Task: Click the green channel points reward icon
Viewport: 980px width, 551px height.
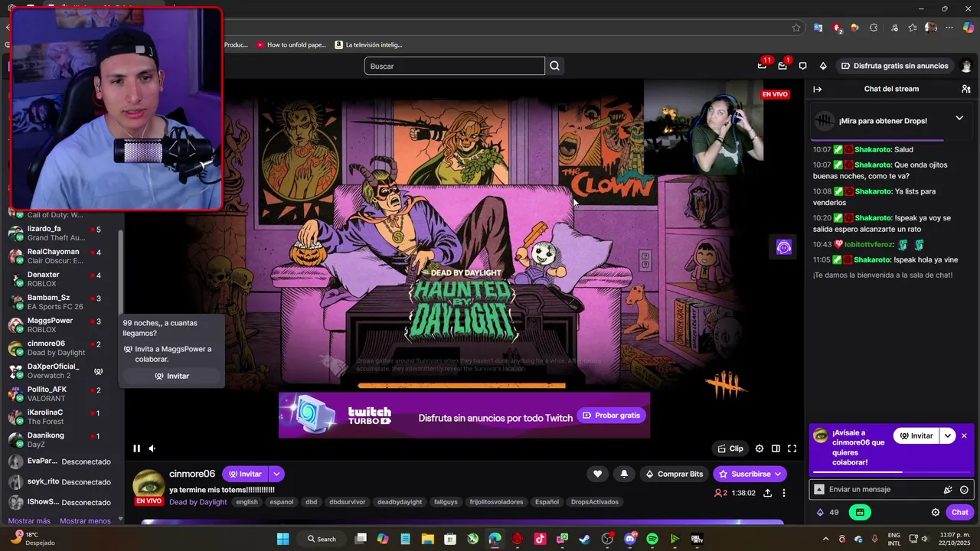Action: tap(860, 512)
